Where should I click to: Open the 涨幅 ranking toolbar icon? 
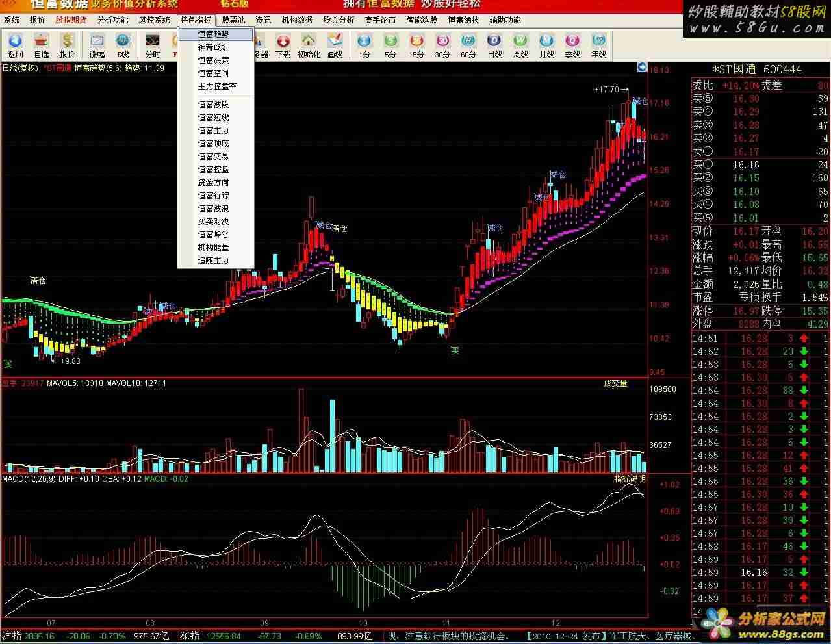point(97,45)
